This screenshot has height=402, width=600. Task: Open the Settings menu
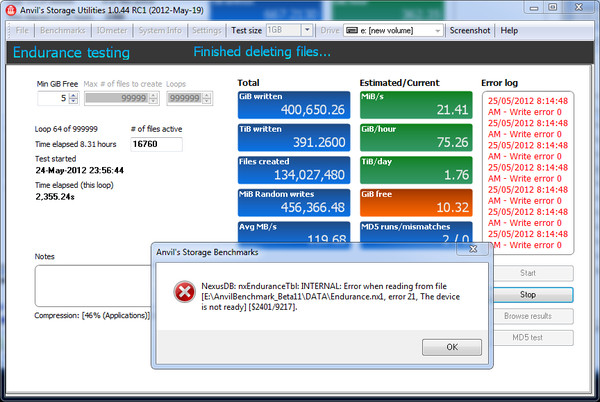click(x=207, y=30)
